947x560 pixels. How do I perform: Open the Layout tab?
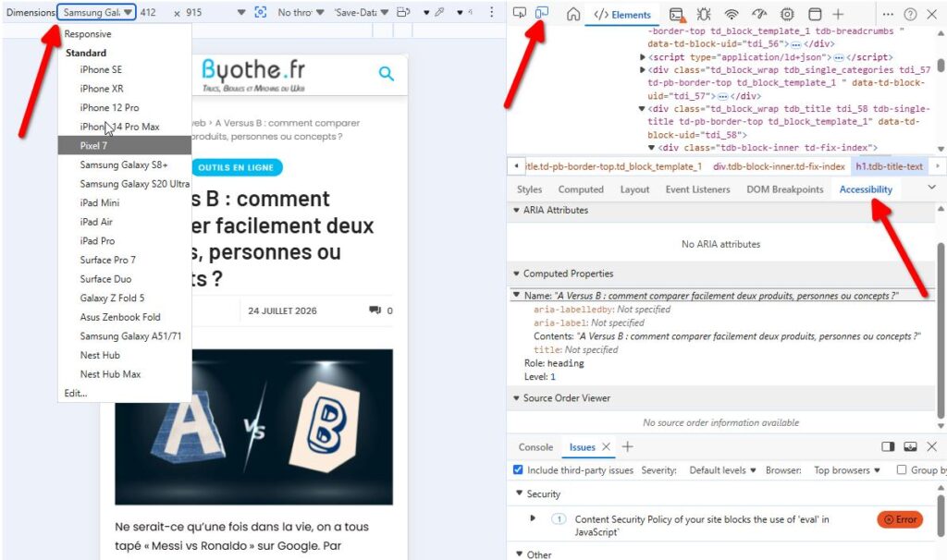(634, 189)
